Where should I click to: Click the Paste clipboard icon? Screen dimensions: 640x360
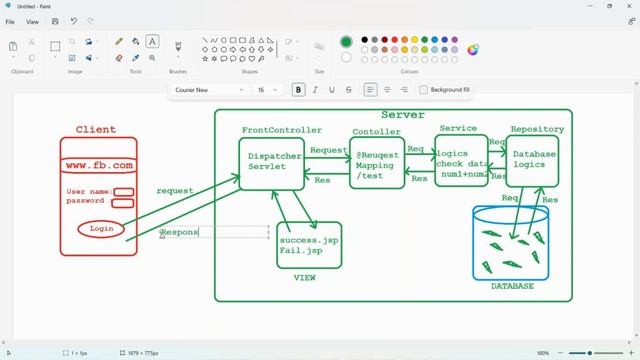(x=13, y=46)
